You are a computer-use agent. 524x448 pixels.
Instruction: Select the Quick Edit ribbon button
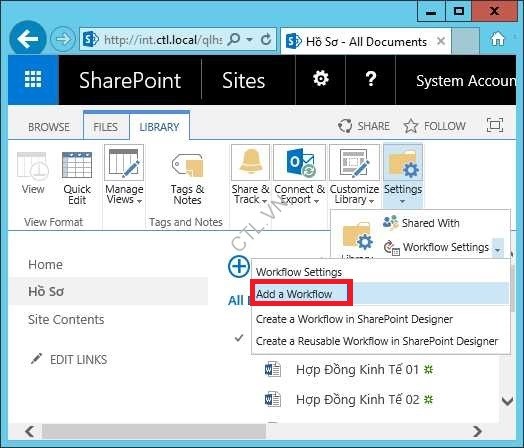77,178
